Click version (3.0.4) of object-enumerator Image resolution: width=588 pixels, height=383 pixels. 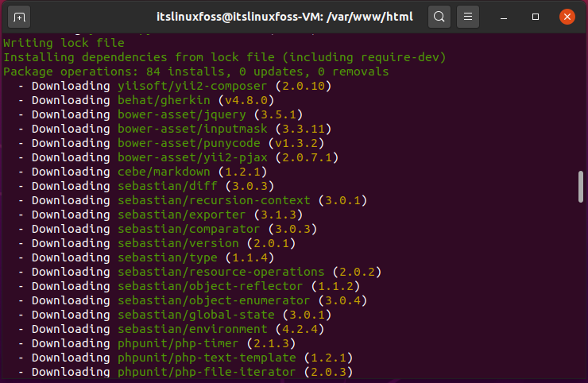[342, 300]
